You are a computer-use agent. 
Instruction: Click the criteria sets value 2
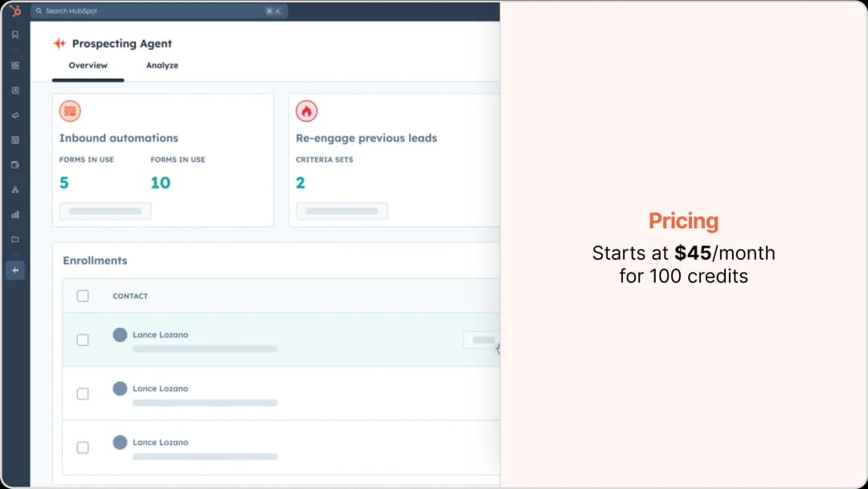pyautogui.click(x=301, y=183)
